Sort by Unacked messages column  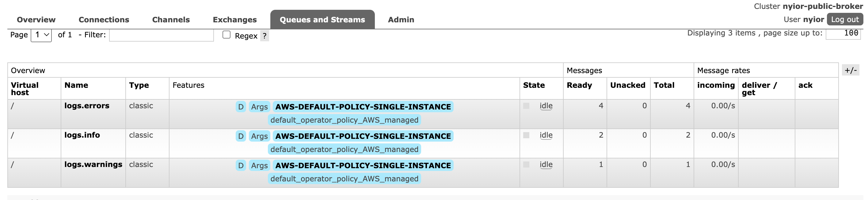coord(628,85)
